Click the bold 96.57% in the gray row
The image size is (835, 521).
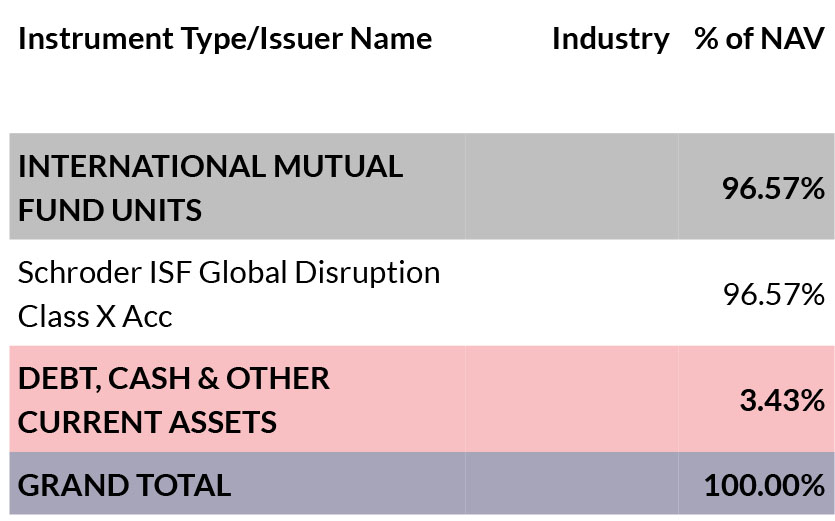coord(773,188)
